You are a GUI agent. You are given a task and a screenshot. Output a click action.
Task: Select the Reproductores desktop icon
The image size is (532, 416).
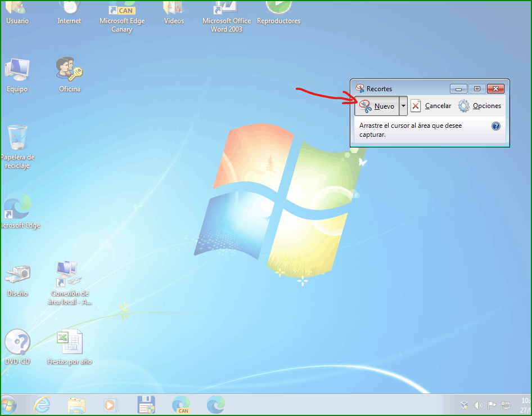278,13
